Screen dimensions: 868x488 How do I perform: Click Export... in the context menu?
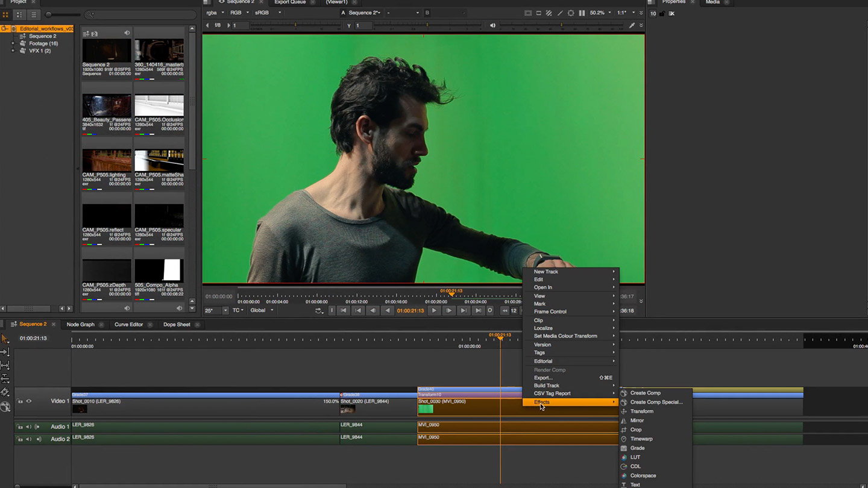(x=542, y=378)
